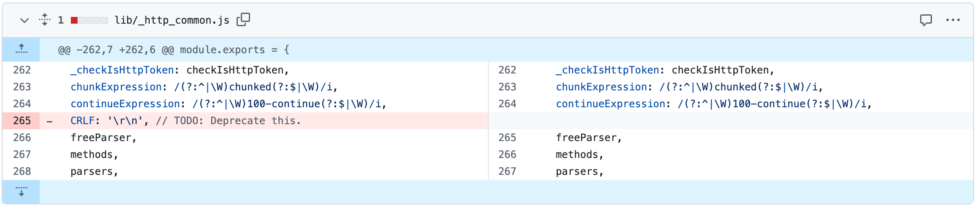Open the file comment icon
Viewport: 980px width, 212px height.
click(x=926, y=20)
